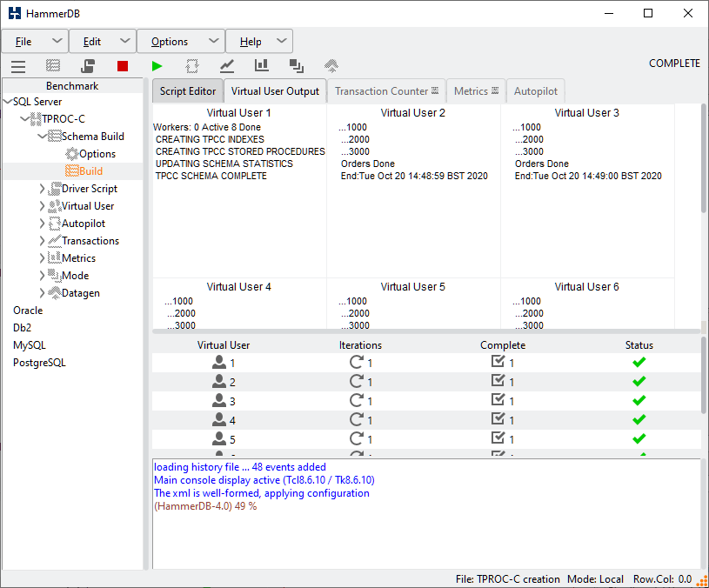The image size is (709, 588).
Task: Switch to the Script Editor tab
Action: 188,91
